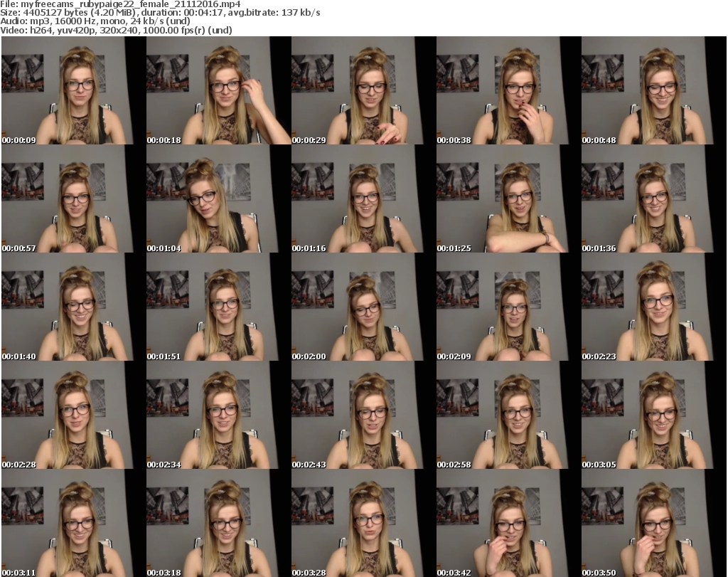Open the frame at 00:01:16
Viewport: 728px width, 577px height.
point(364,198)
